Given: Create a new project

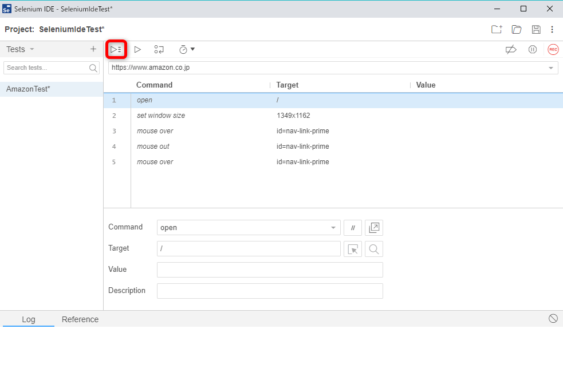Looking at the screenshot, I should click(497, 29).
